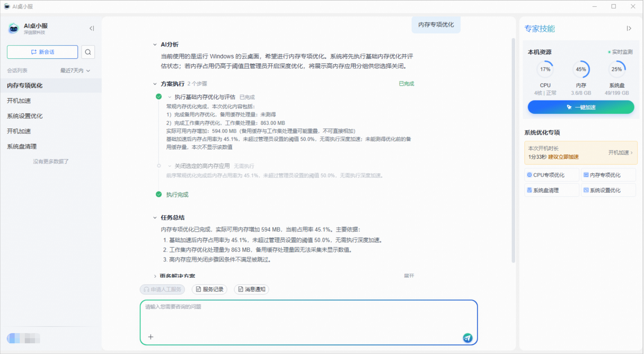Collapse the 任务总结 section
The image size is (644, 354).
pyautogui.click(x=155, y=218)
